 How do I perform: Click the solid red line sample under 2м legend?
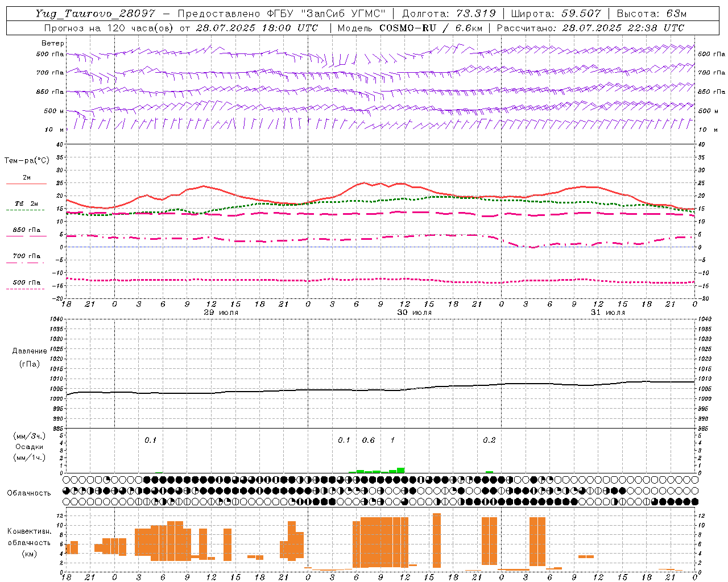coord(26,184)
